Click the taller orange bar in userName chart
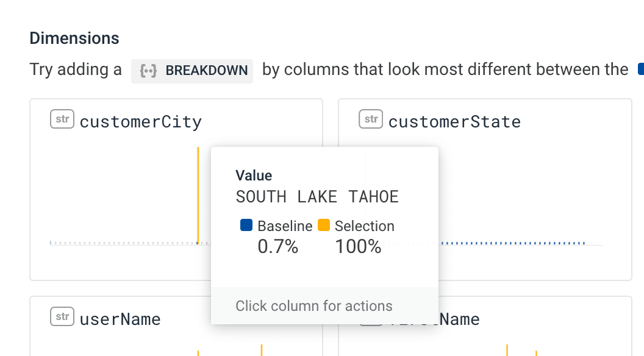Viewport: 644px width, 356px height. pyautogui.click(x=262, y=350)
